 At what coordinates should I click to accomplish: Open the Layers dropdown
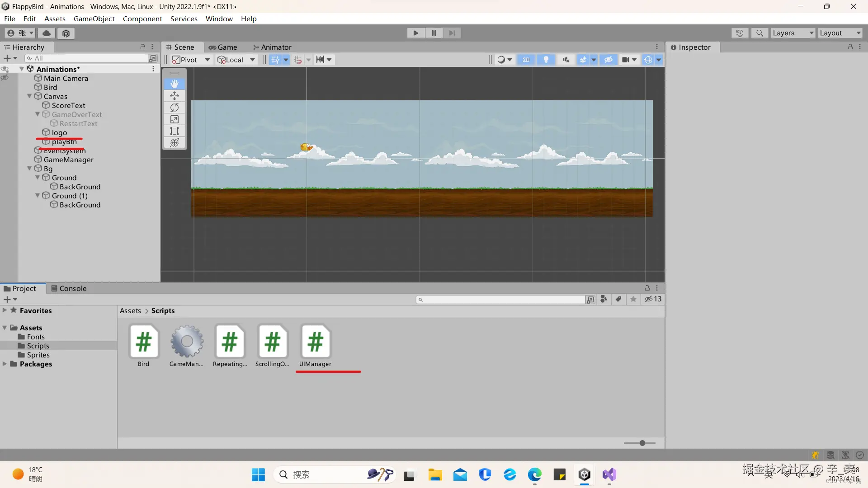point(793,33)
